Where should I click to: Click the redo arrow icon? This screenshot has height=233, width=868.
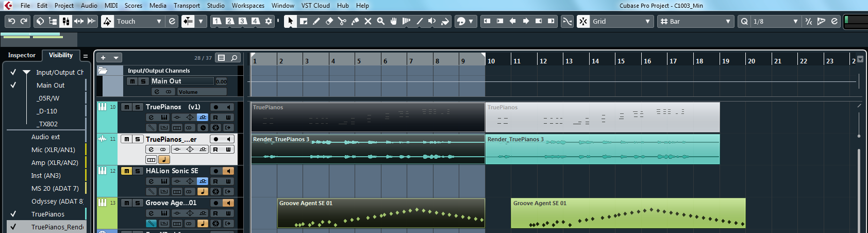click(x=24, y=21)
